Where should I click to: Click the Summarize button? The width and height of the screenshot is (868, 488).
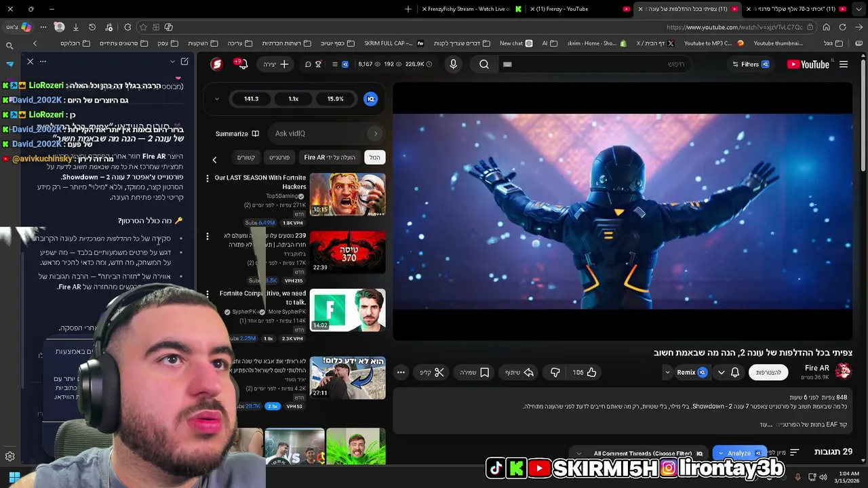[237, 134]
